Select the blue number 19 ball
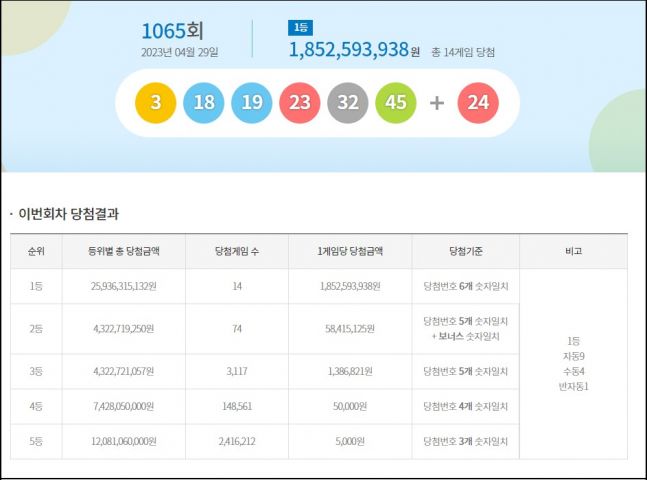Screen dimensions: 647x480 [252, 103]
